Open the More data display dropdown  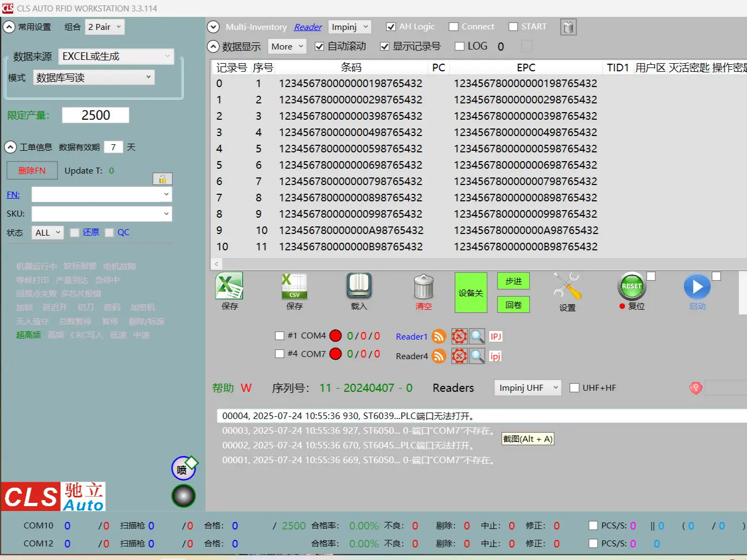[287, 47]
